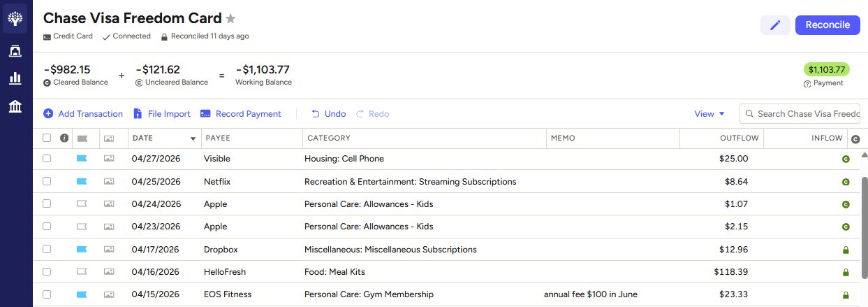Expand the View dropdown menu
Screen dimensions: 868x307
coord(709,113)
